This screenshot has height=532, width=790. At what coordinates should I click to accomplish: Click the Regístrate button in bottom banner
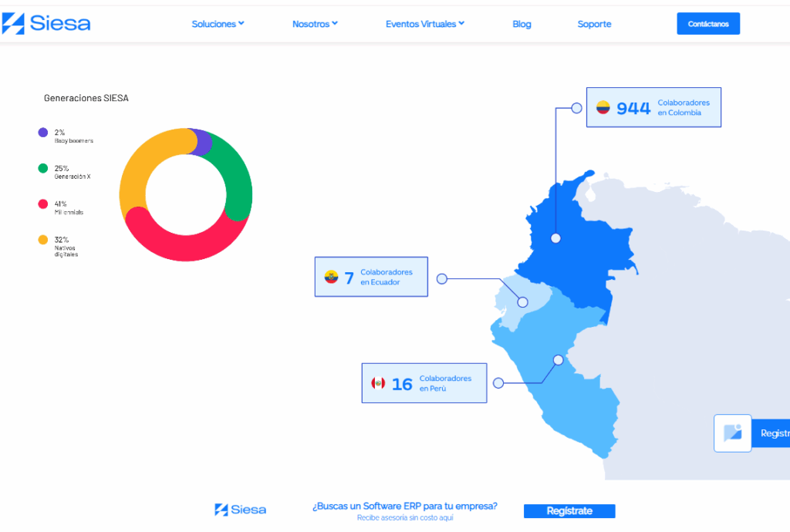[569, 511]
